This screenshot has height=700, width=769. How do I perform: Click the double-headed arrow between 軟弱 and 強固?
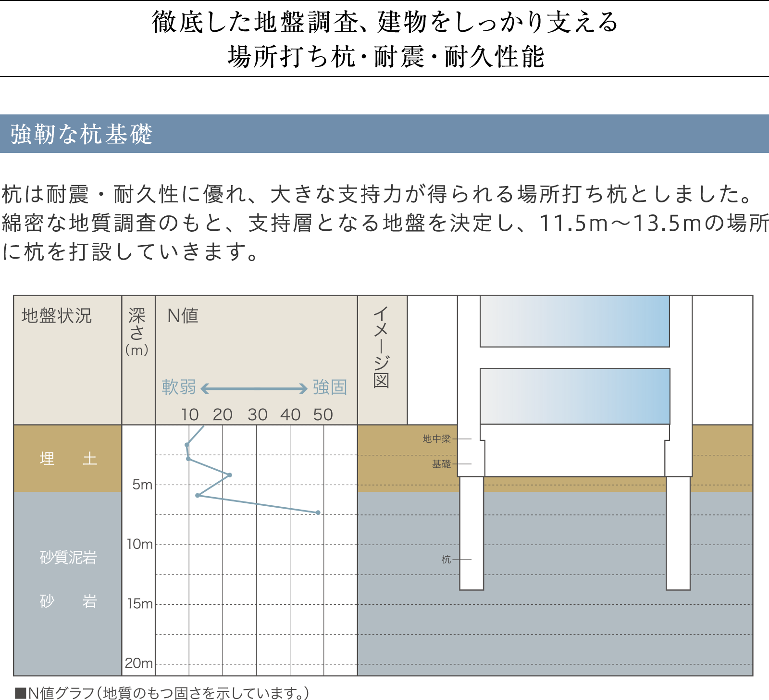[x=254, y=388]
